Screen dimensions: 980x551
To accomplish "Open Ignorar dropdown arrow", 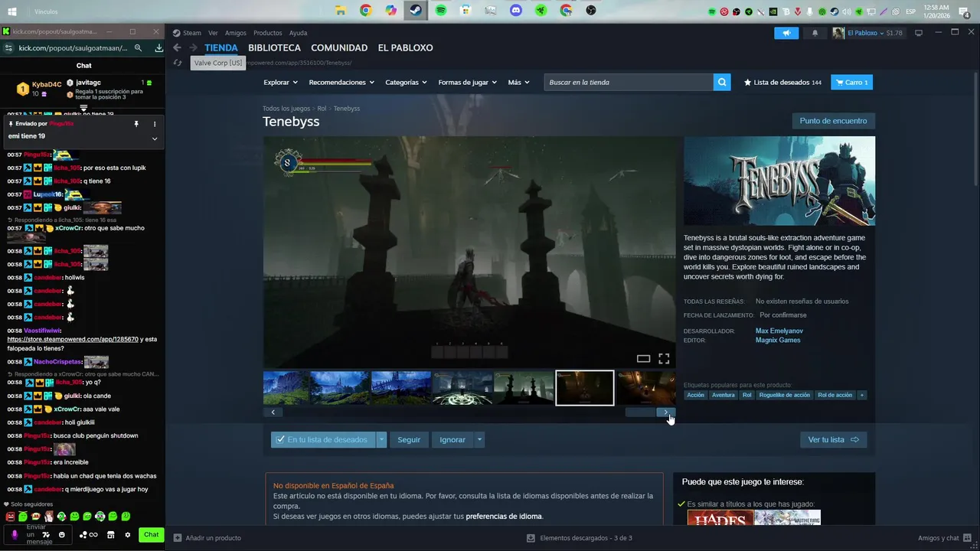I will [x=479, y=440].
